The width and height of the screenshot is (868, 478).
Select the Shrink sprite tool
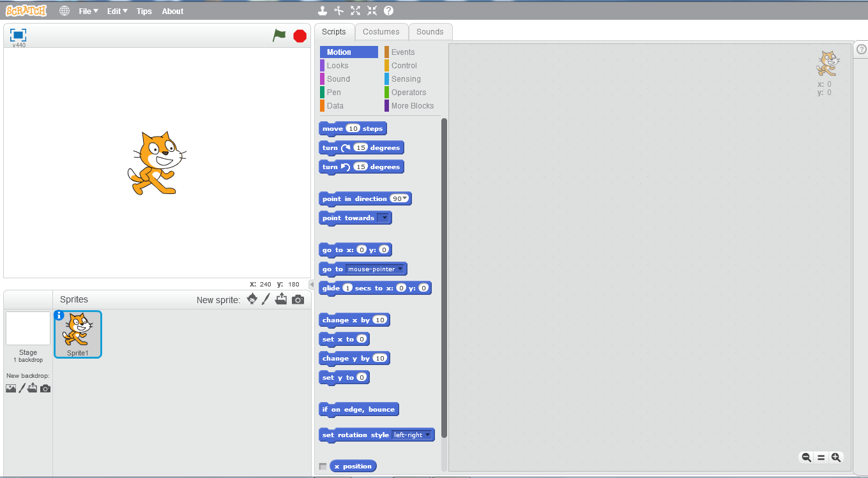[x=372, y=10]
